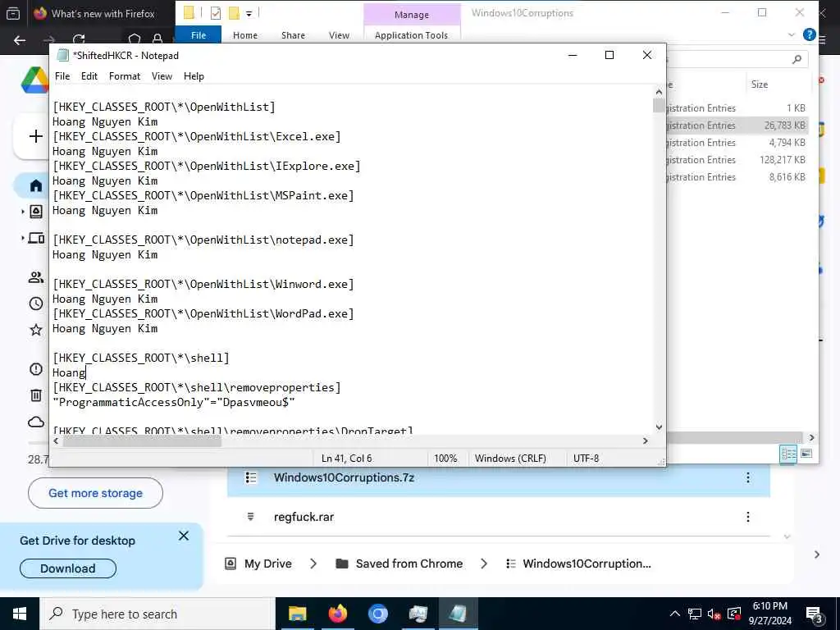Click the Explorer help question mark icon
This screenshot has width=840, height=630.
(809, 34)
